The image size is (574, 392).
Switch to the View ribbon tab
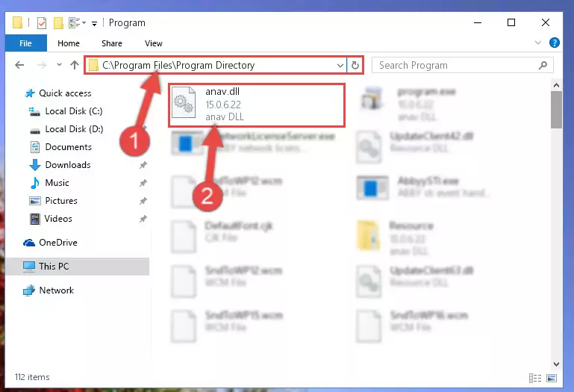153,43
